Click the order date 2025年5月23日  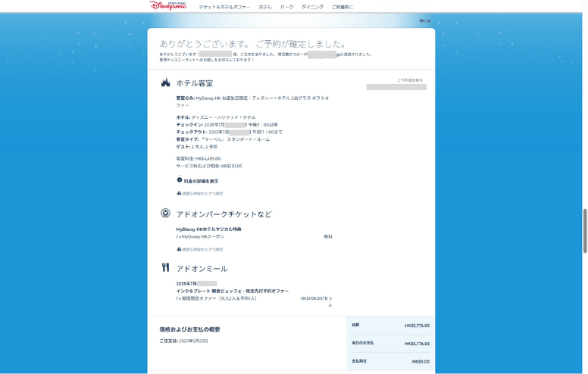coord(193,341)
